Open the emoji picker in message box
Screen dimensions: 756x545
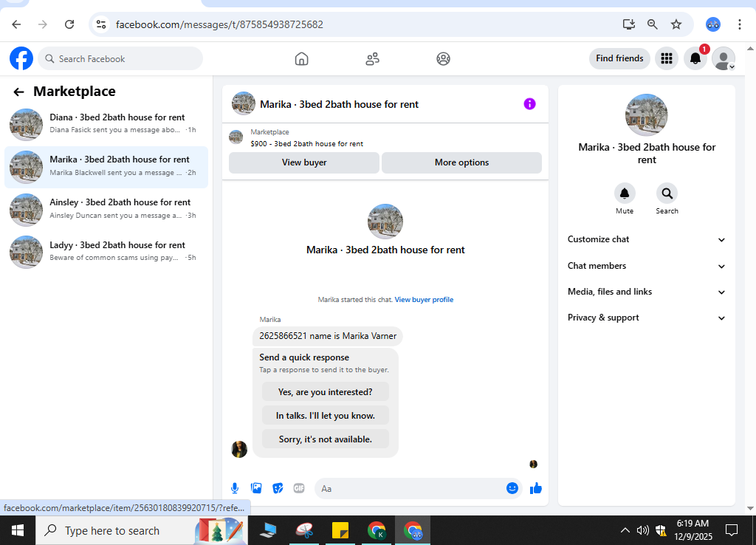click(x=512, y=488)
